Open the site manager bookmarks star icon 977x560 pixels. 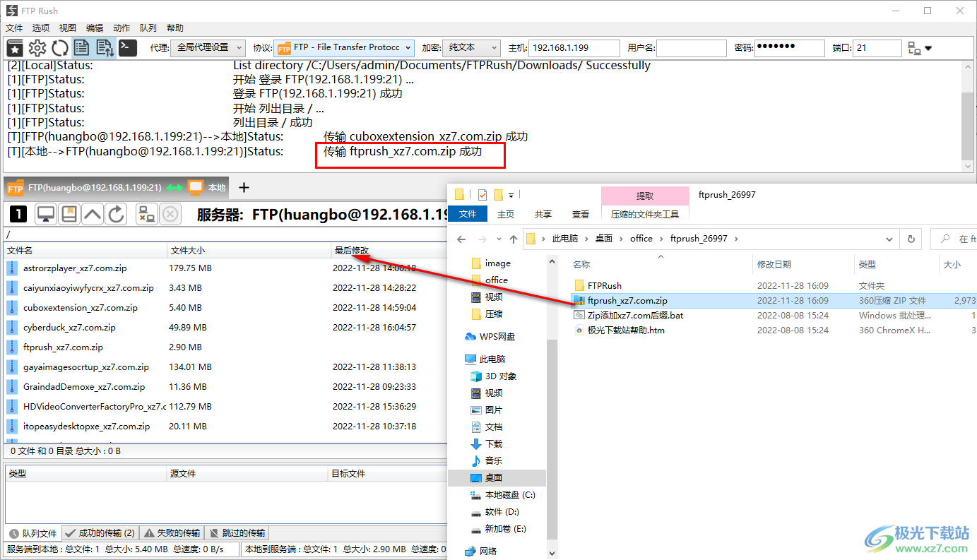pos(15,48)
